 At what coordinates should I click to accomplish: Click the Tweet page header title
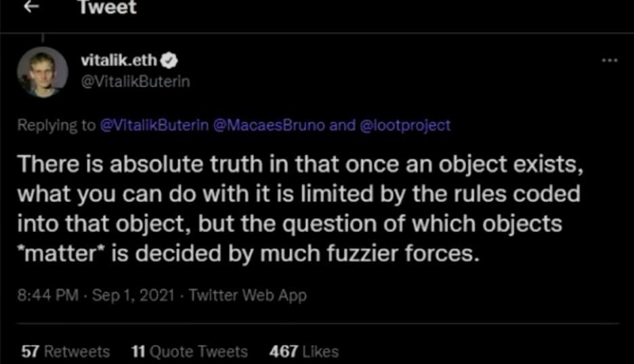(x=107, y=7)
